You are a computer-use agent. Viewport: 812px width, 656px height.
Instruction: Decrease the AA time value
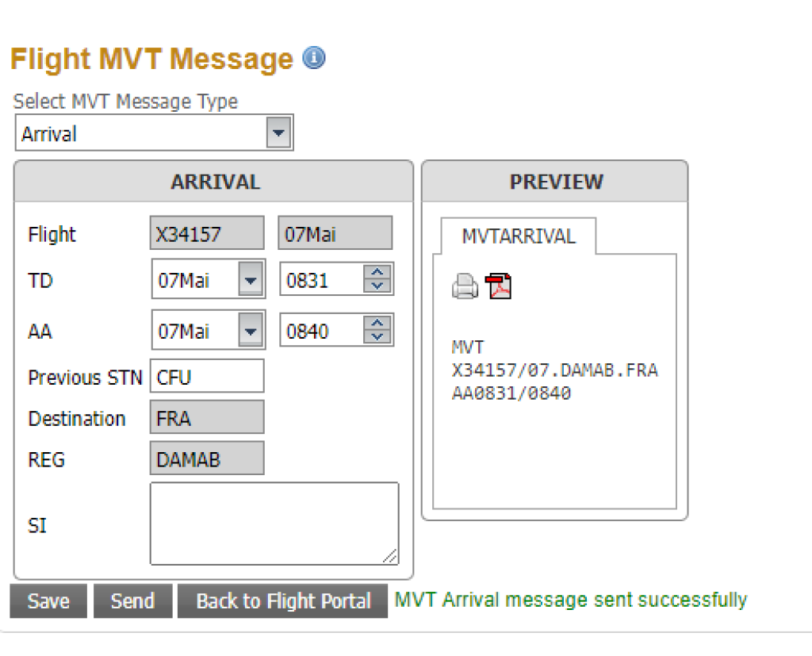coord(377,337)
